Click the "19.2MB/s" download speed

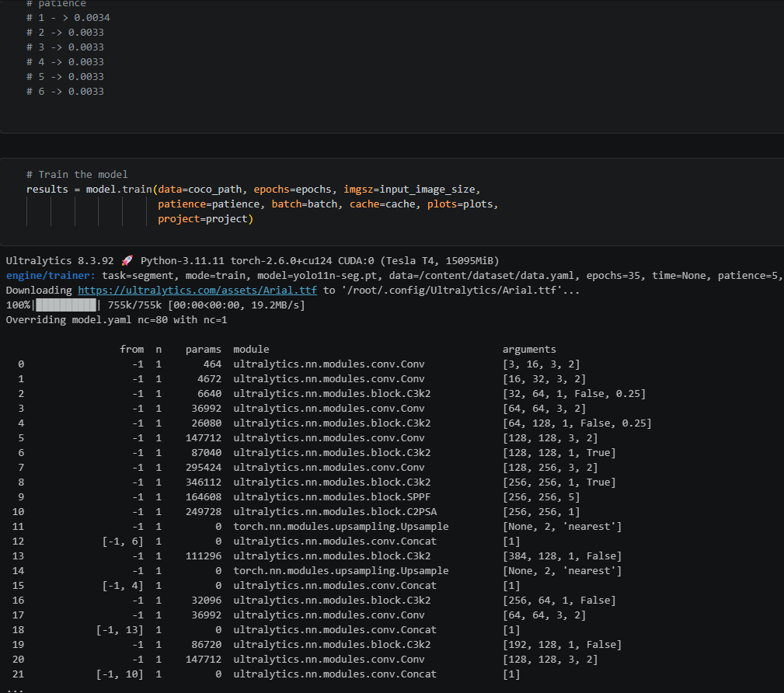[x=274, y=305]
